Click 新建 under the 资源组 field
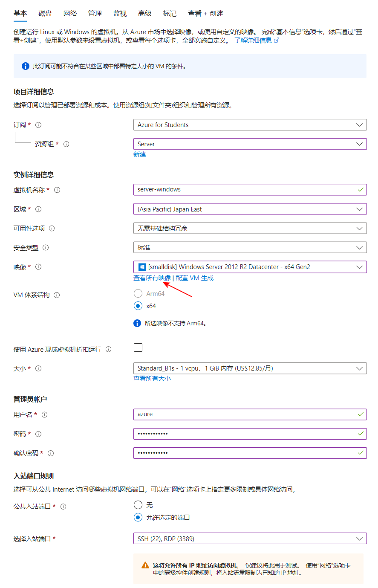 tap(139, 154)
